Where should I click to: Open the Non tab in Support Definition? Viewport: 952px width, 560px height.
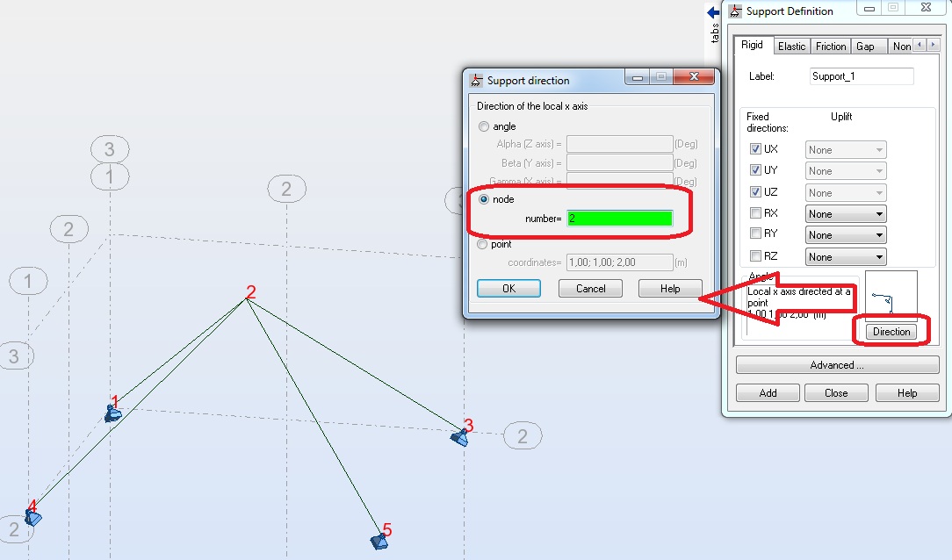[901, 47]
